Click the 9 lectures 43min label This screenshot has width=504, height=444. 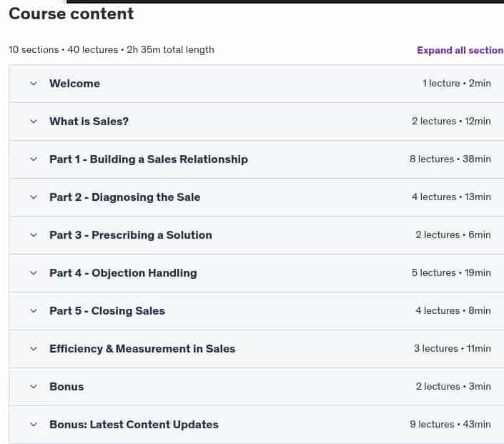pyautogui.click(x=450, y=425)
